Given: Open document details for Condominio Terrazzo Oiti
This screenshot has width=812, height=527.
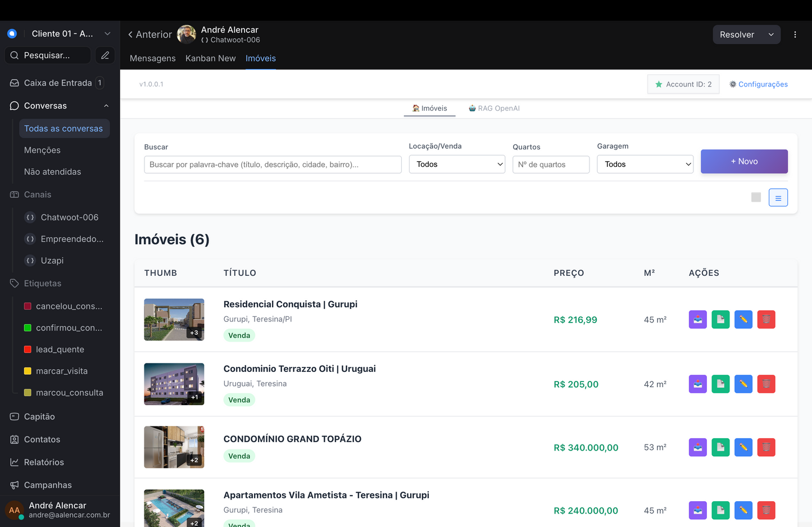Looking at the screenshot, I should (720, 384).
